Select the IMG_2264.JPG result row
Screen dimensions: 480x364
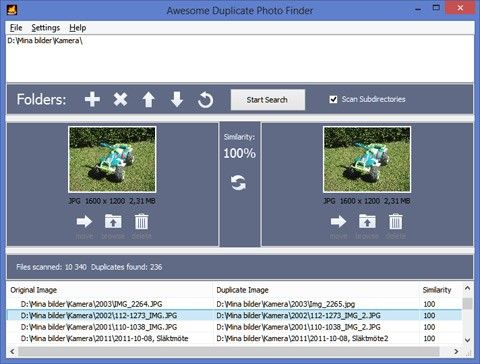[234, 304]
